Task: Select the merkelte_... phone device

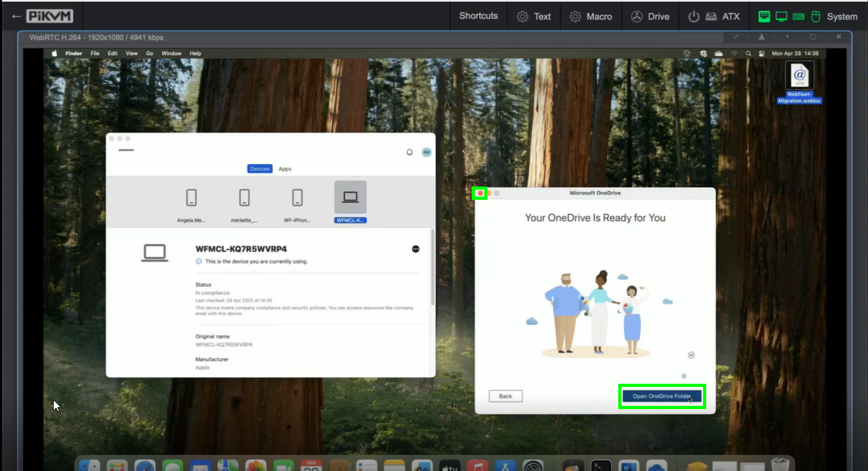Action: pyautogui.click(x=244, y=204)
